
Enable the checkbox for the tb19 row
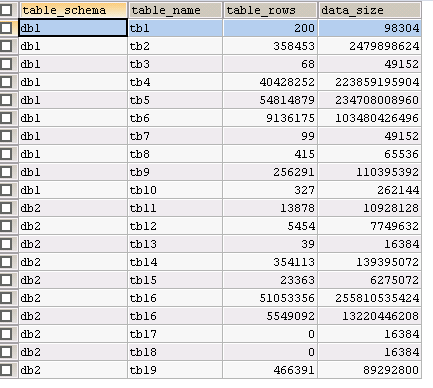click(6, 370)
